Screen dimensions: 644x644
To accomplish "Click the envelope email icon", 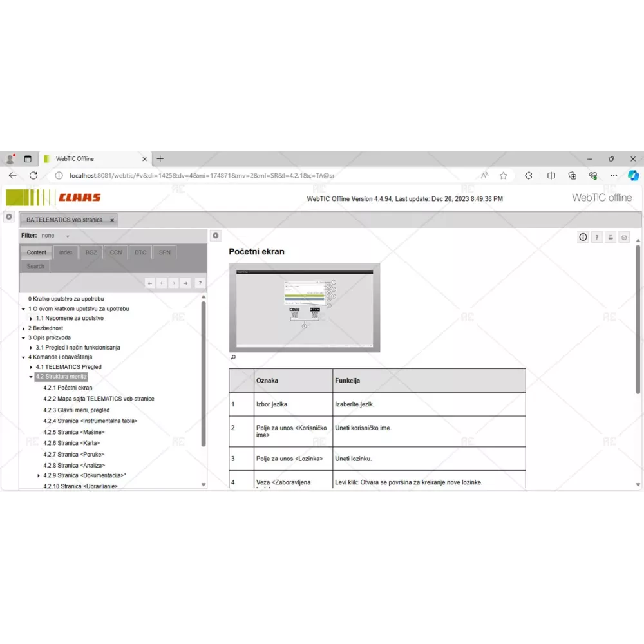I will coord(623,237).
